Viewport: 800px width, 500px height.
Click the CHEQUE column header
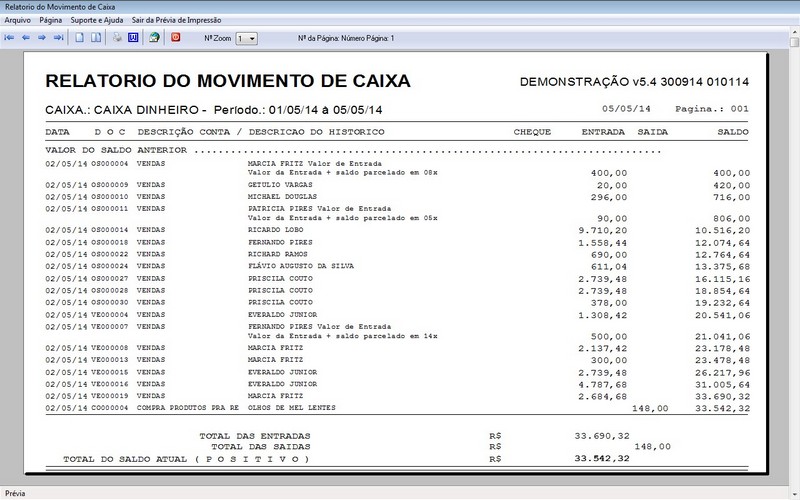[532, 132]
